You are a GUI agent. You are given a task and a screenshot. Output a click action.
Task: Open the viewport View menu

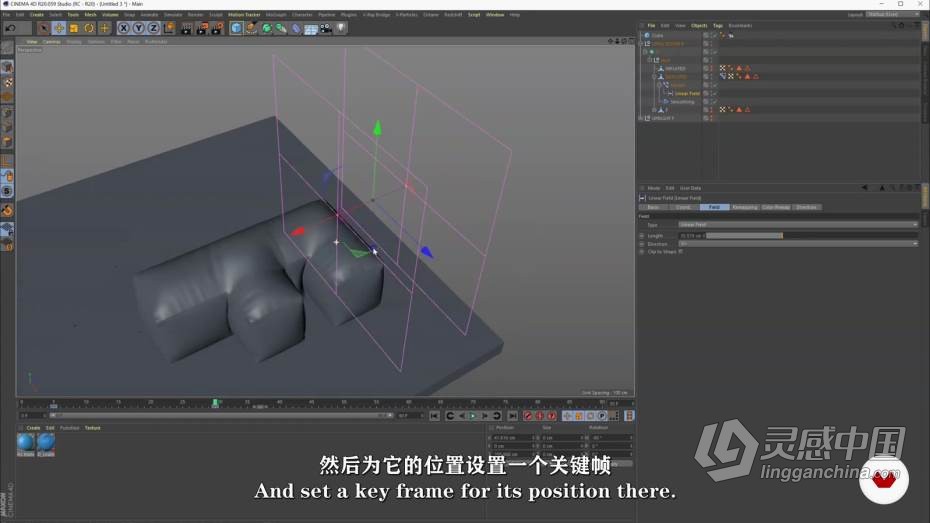(31, 42)
